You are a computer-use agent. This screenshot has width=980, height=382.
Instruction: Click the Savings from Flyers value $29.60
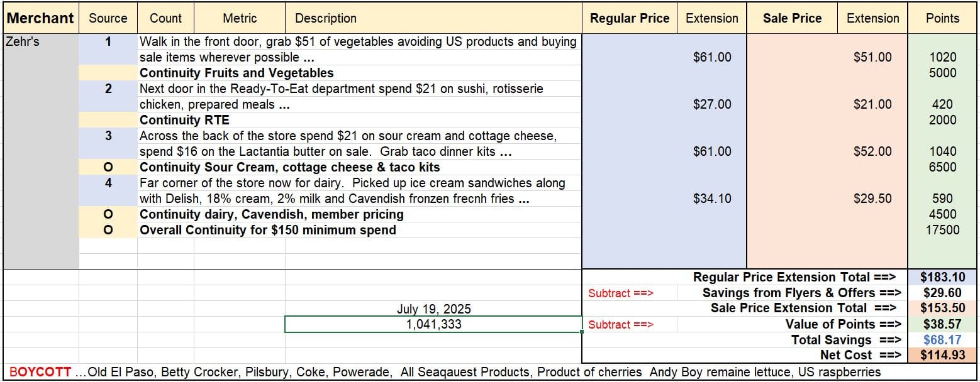click(942, 293)
